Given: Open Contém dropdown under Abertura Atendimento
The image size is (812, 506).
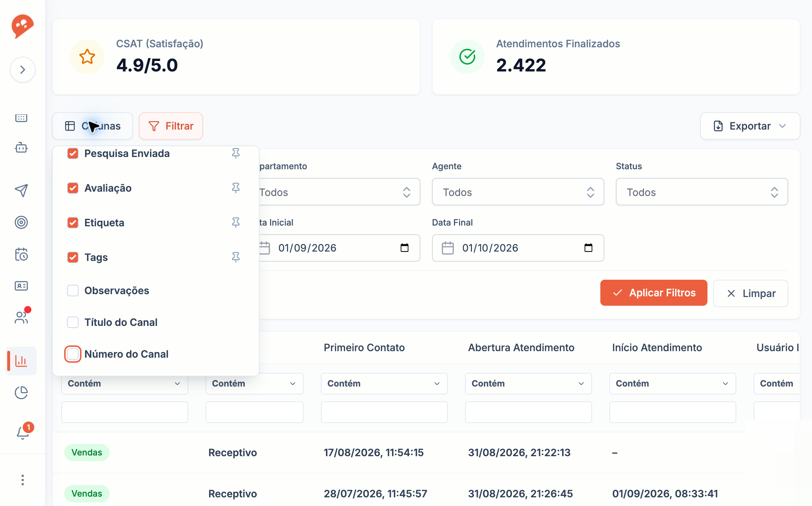Looking at the screenshot, I should coord(528,383).
